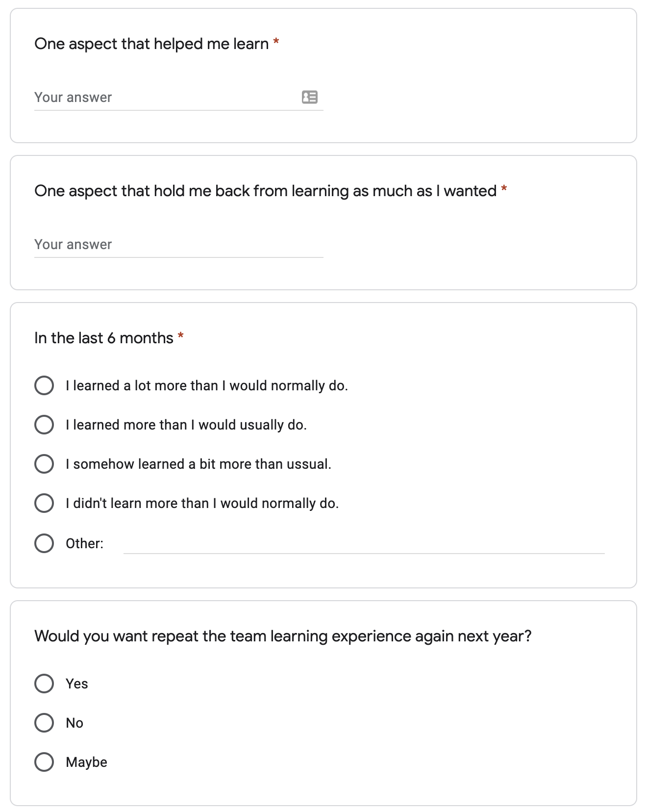
Task: Click the 'In the last 6 months' question title
Action: pos(104,338)
